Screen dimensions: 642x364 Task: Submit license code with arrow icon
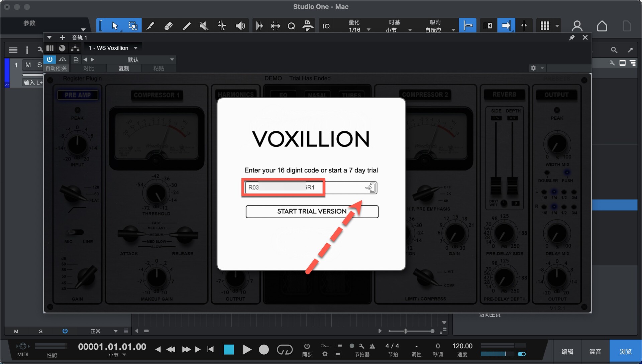pos(370,188)
